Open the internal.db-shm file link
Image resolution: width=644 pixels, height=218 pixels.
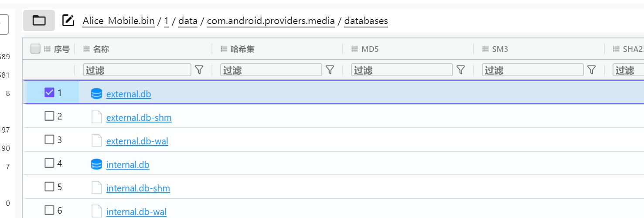click(x=138, y=188)
